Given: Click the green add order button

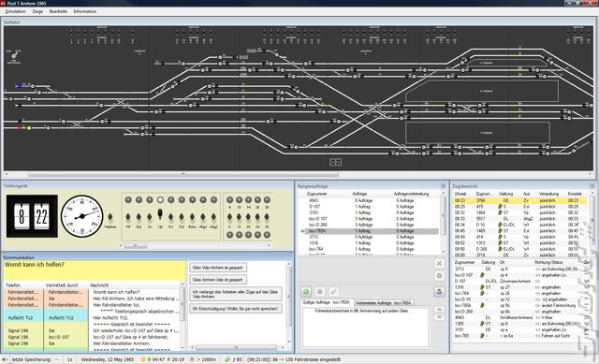Looking at the screenshot, I should [306, 292].
